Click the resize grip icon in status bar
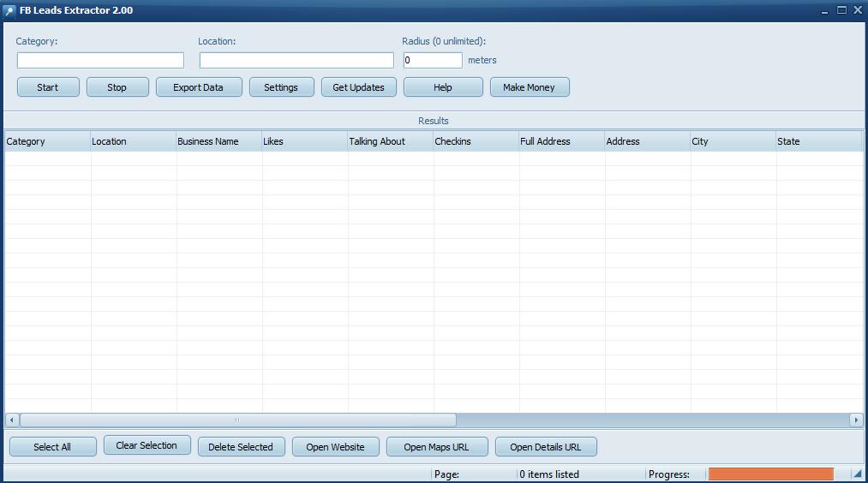 (858, 474)
